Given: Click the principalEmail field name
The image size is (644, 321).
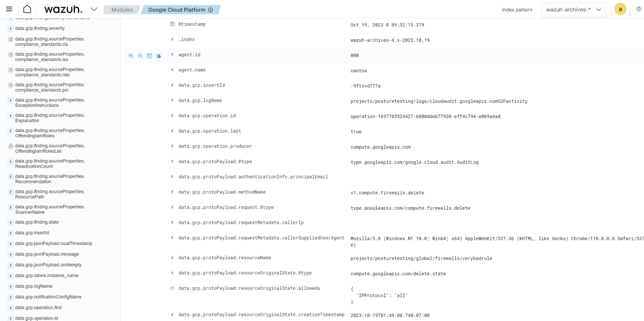Looking at the screenshot, I should click(253, 177).
